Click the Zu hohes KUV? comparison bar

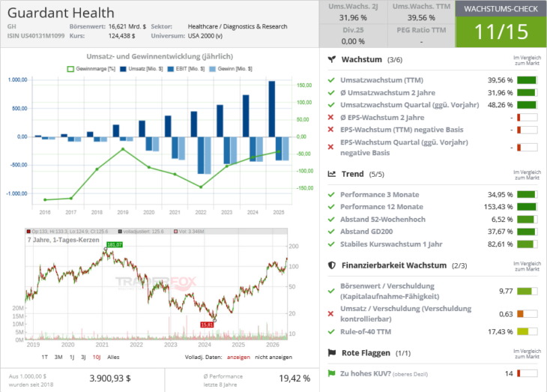click(x=527, y=373)
